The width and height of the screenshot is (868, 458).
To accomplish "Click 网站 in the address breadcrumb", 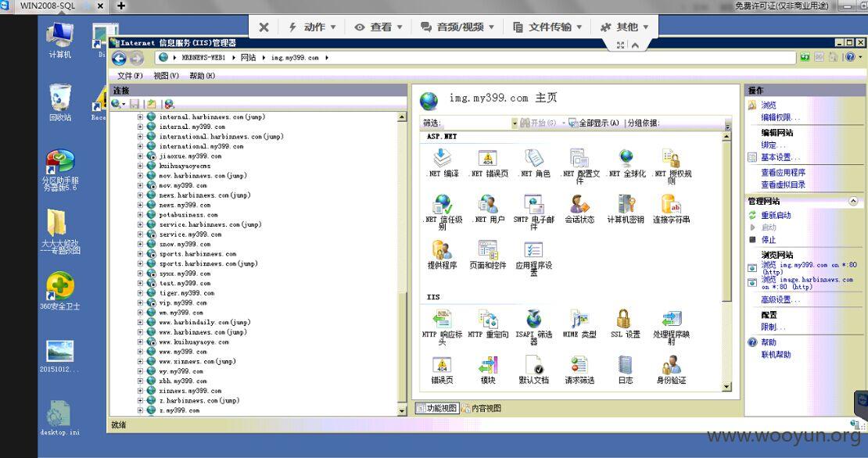I will tap(248, 58).
